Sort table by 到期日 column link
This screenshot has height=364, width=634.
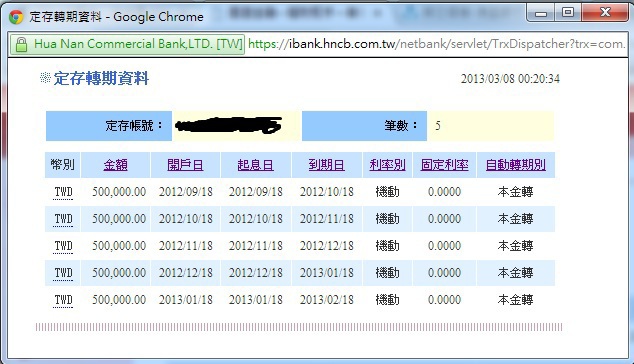pyautogui.click(x=327, y=165)
